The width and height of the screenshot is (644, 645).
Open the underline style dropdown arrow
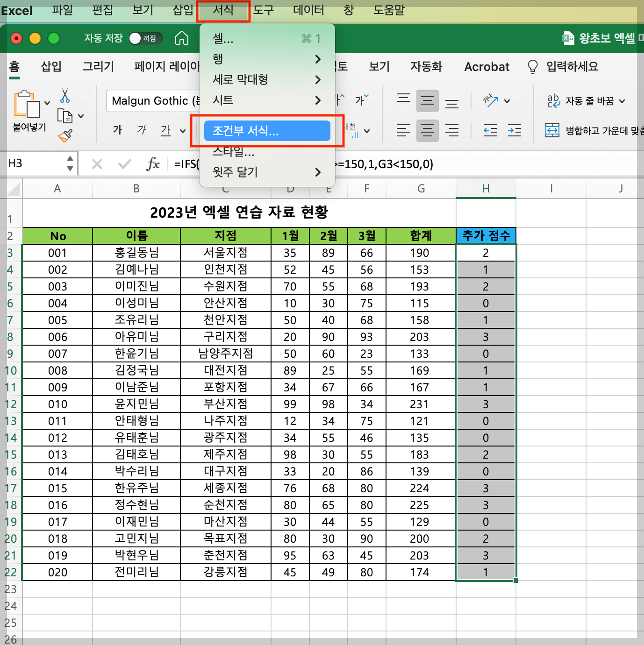tap(182, 131)
